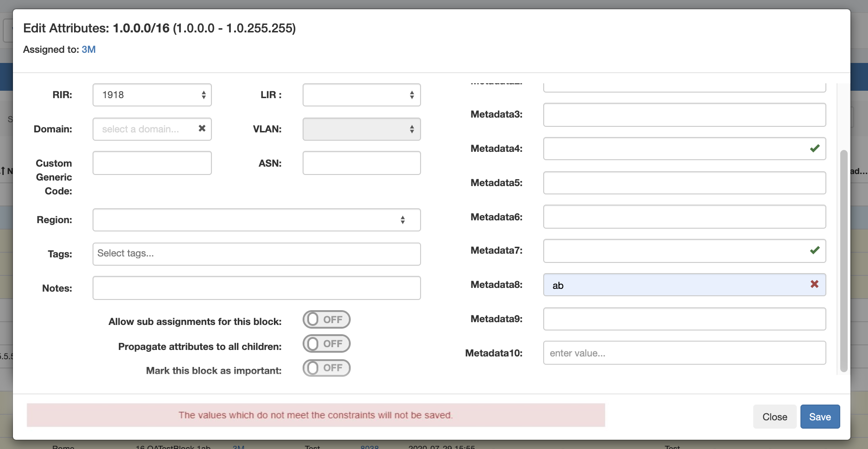
Task: Click the green checkmark in Metadata7 field
Action: tap(814, 250)
